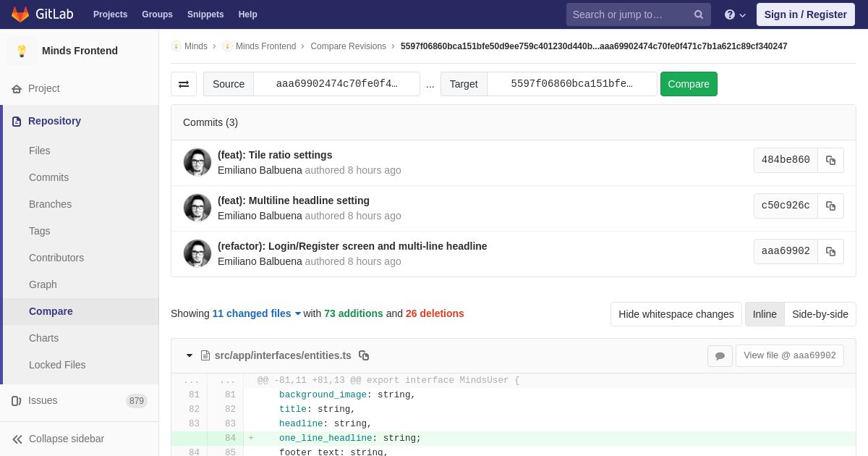Click the GitLab fox logo
Image resolution: width=868 pixels, height=456 pixels.
[x=20, y=14]
